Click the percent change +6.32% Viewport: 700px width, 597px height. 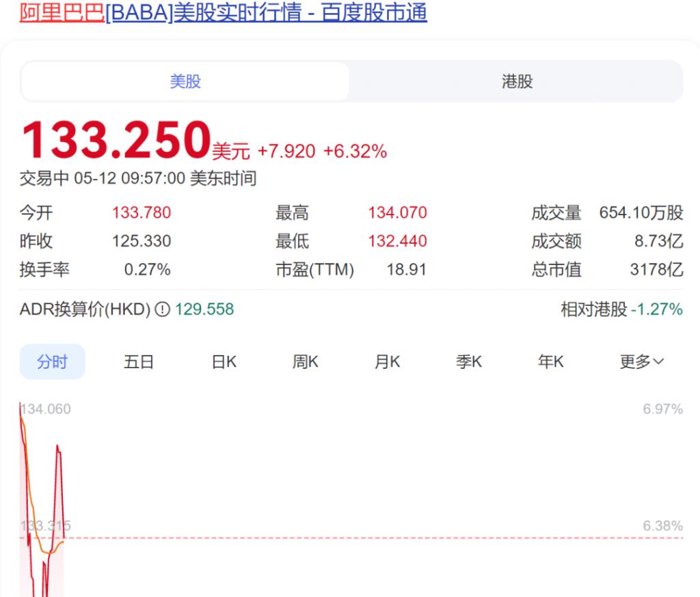click(355, 151)
